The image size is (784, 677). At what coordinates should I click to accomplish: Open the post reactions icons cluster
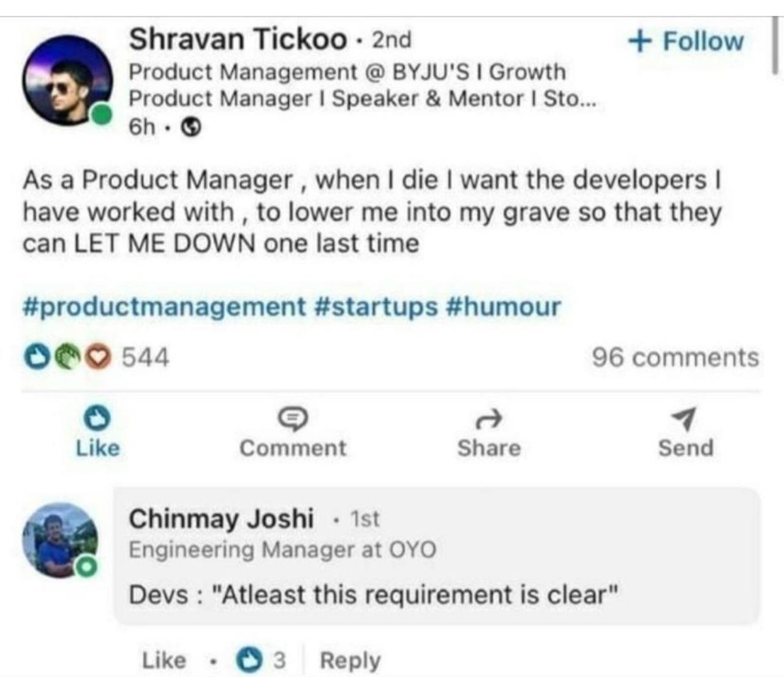(x=66, y=357)
